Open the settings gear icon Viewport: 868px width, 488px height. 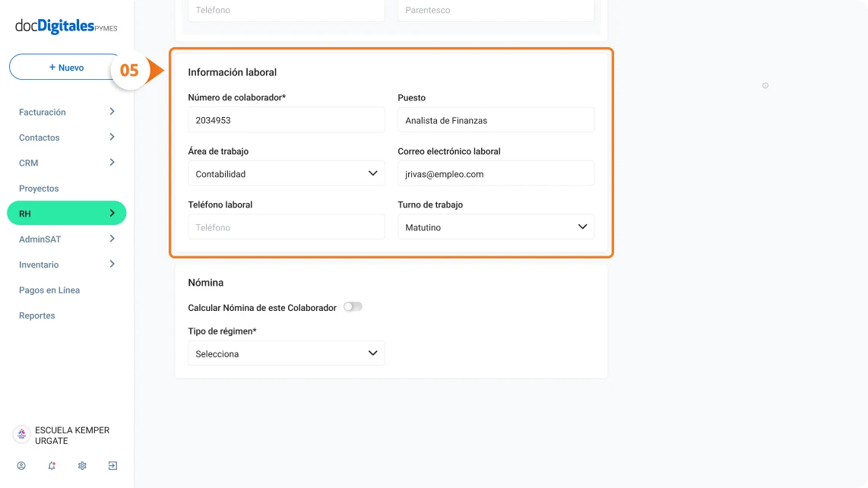[82, 466]
